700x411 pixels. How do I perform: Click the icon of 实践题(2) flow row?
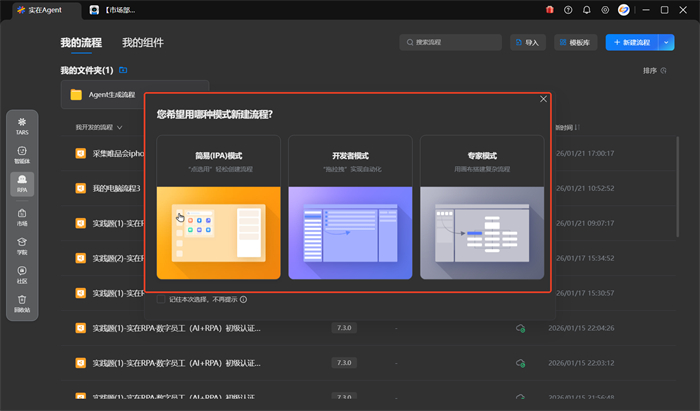[x=80, y=258]
